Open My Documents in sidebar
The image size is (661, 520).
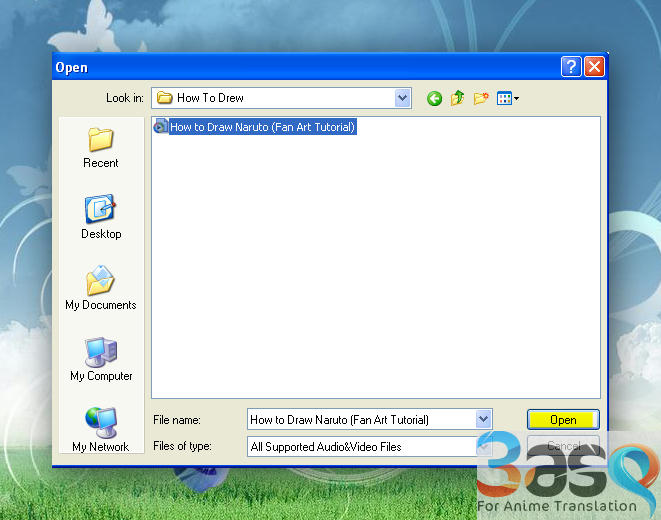pyautogui.click(x=101, y=288)
